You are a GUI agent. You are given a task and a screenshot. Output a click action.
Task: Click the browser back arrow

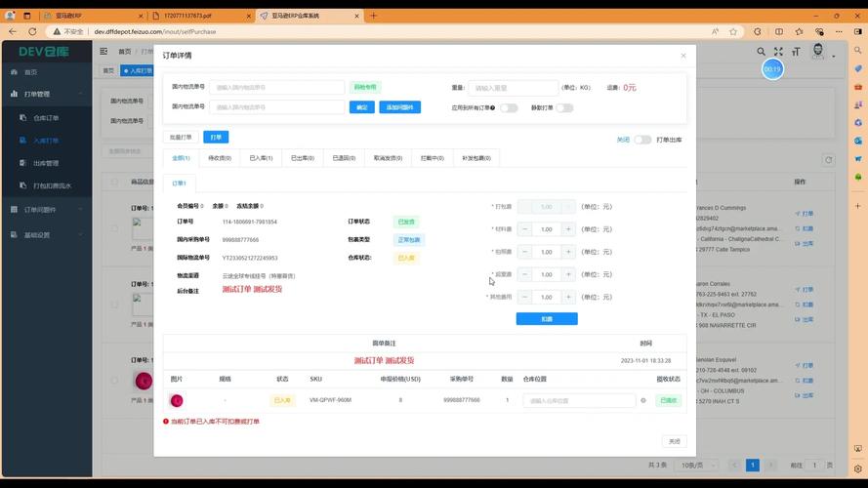(13, 31)
